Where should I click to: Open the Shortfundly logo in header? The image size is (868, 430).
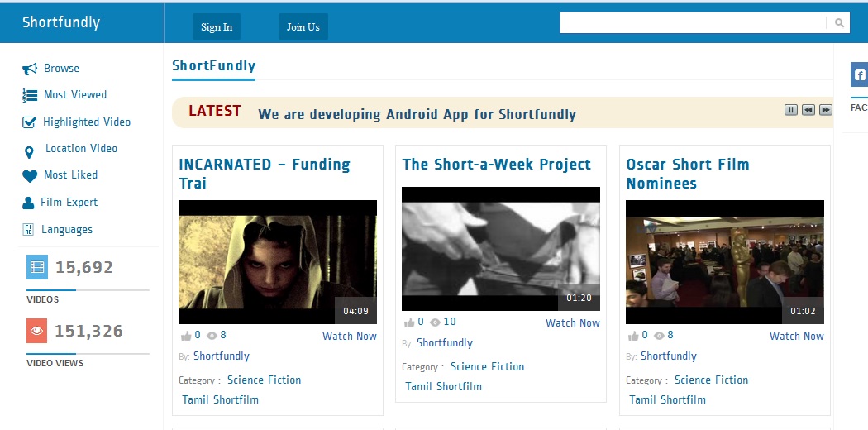tap(61, 22)
